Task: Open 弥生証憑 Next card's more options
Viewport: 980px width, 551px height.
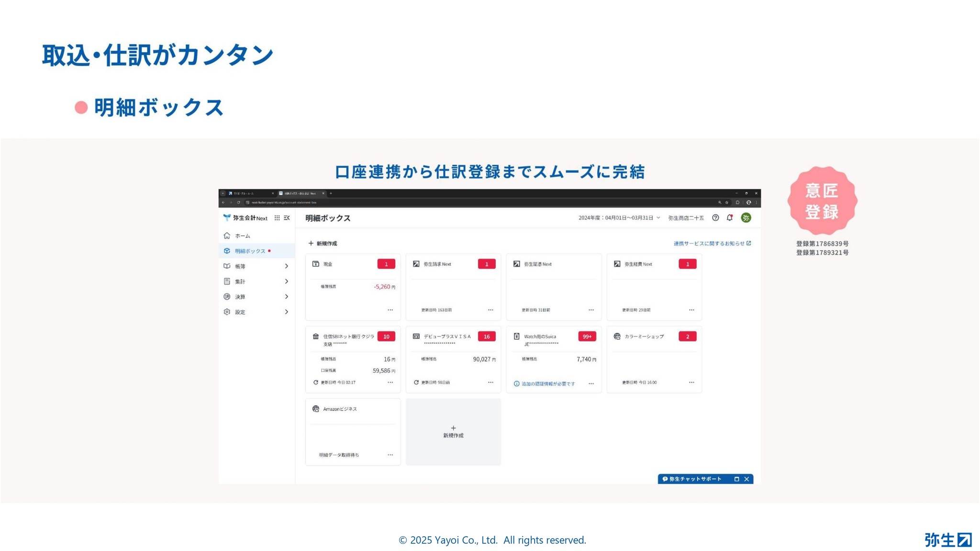Action: [591, 310]
